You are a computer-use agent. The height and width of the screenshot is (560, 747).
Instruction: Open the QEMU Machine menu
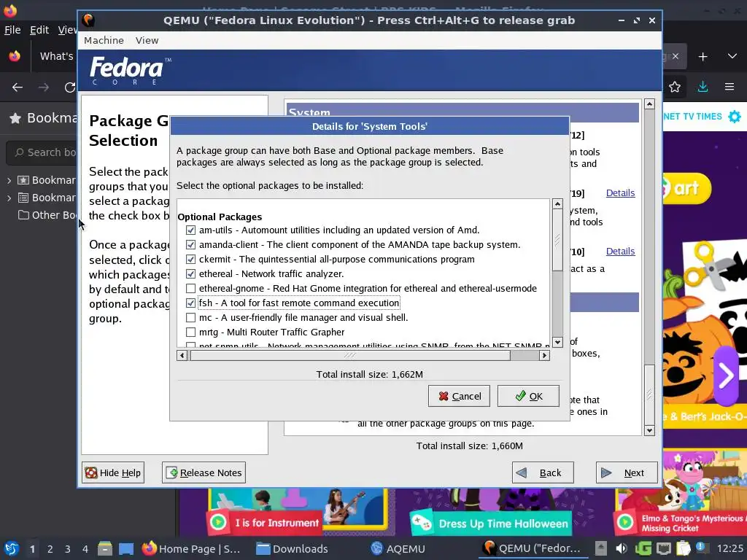pos(104,41)
